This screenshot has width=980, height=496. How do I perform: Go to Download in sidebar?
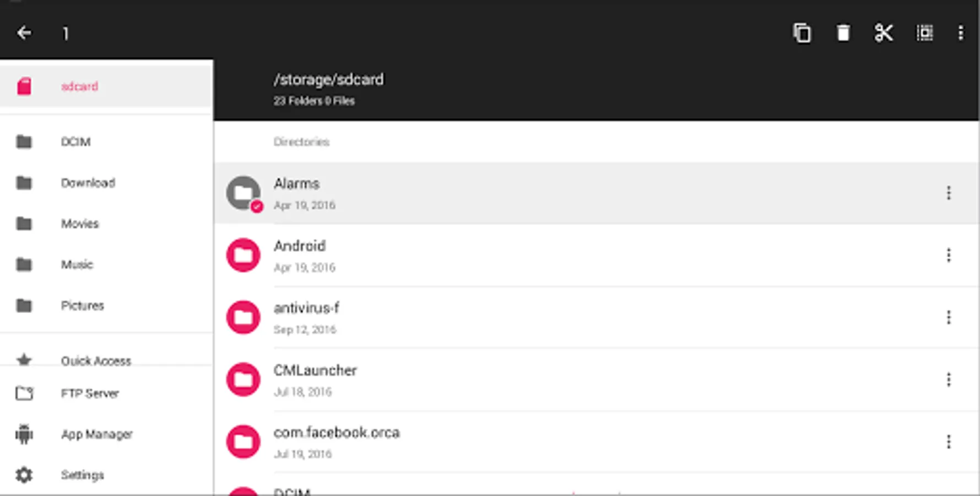[88, 183]
